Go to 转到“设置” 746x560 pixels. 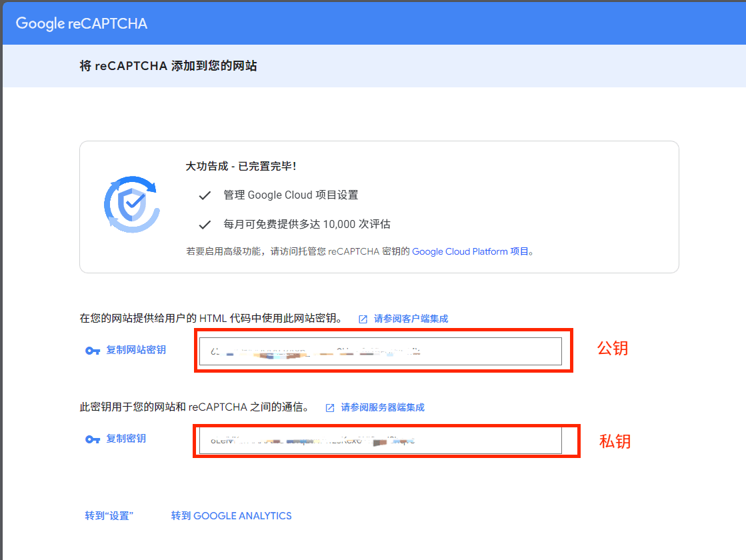[109, 516]
